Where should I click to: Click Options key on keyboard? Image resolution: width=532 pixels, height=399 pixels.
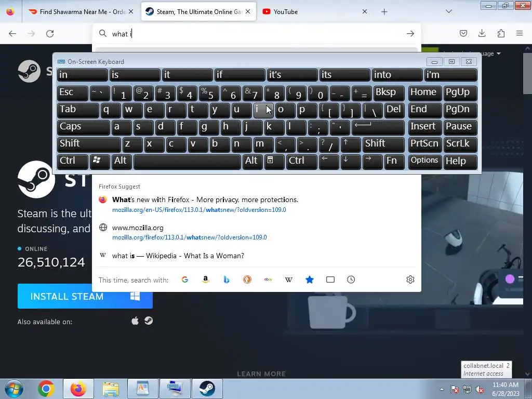click(425, 162)
